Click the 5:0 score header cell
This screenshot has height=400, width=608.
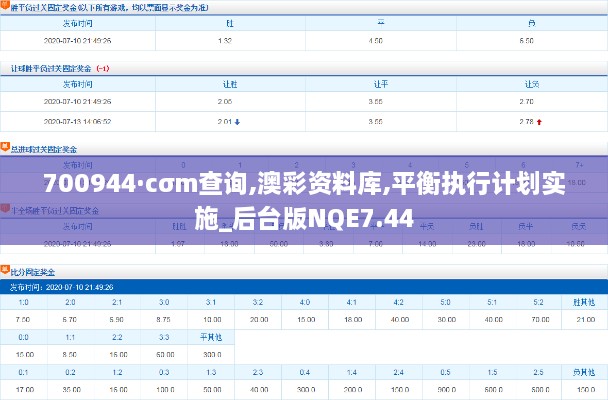pyautogui.click(x=446, y=302)
